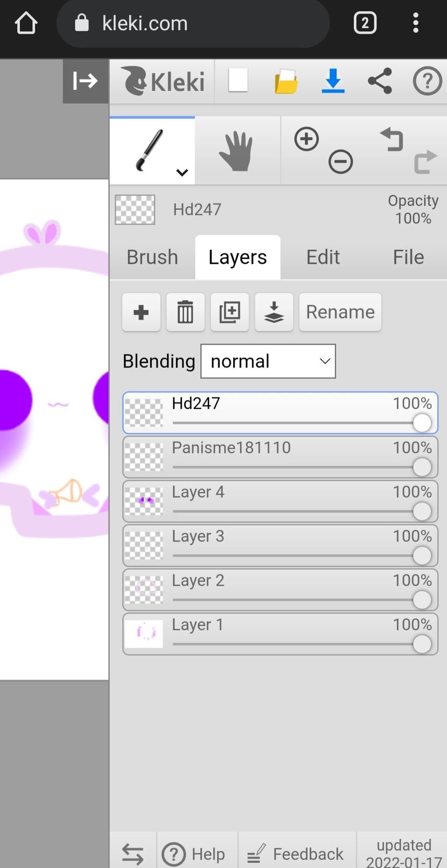Delete the selected layer
Screen dimensions: 447x868
coord(185,312)
